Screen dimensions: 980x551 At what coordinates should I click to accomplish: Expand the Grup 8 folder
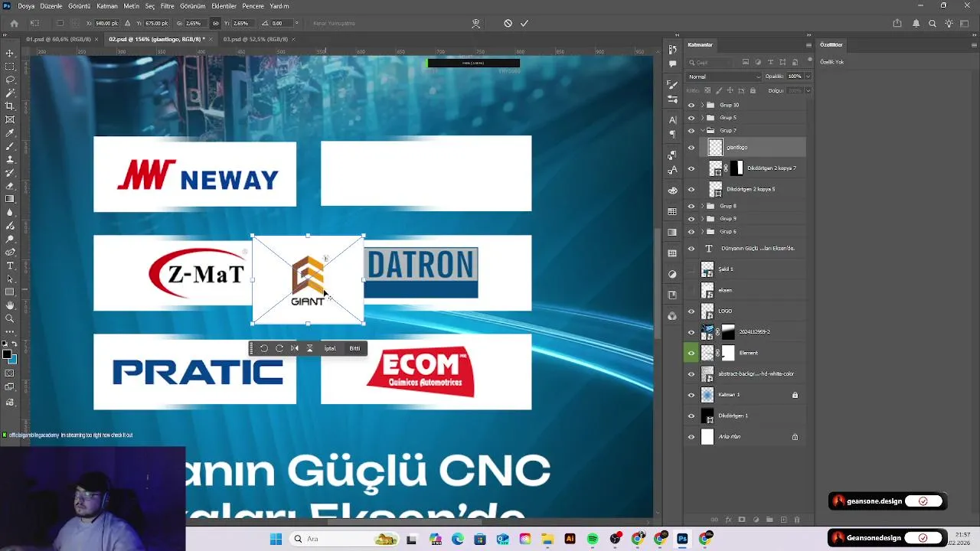(x=702, y=206)
